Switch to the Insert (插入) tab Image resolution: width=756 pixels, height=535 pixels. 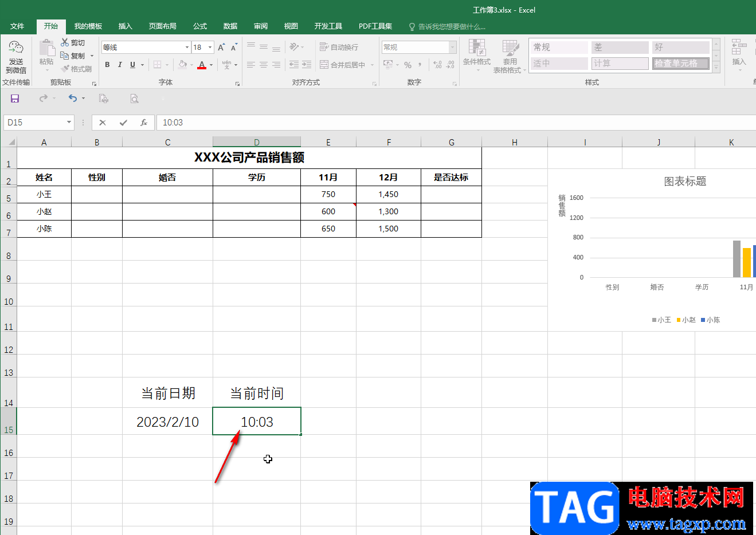click(125, 26)
